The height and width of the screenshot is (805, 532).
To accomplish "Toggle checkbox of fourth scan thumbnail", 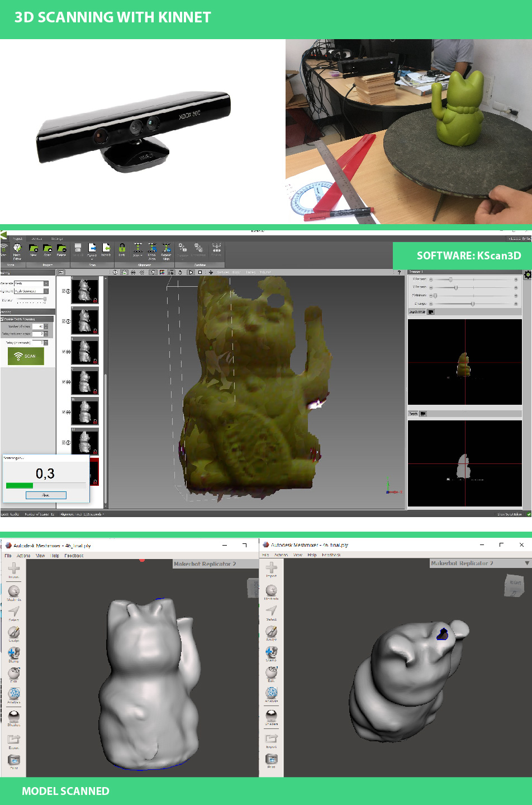I will pyautogui.click(x=64, y=382).
